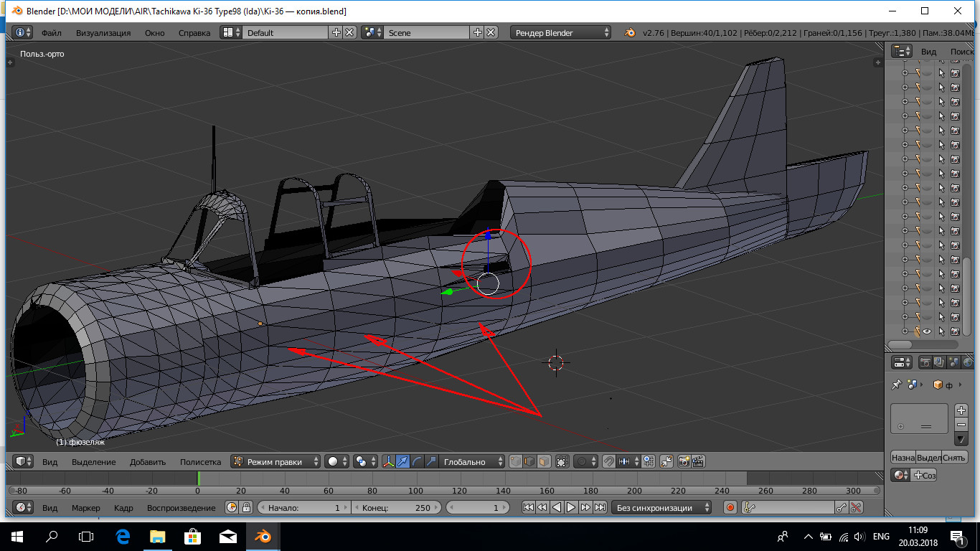Click the OpenGL render camera icon
This screenshot has width=980, height=551.
click(x=684, y=462)
